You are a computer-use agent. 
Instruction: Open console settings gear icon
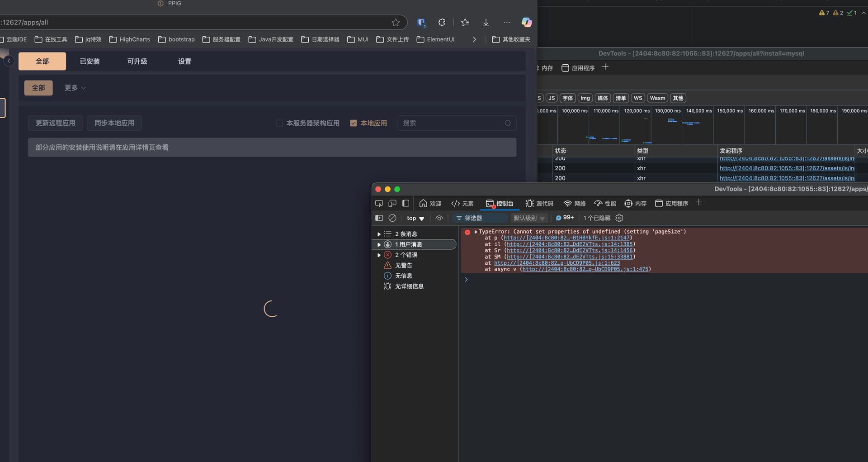(x=619, y=218)
